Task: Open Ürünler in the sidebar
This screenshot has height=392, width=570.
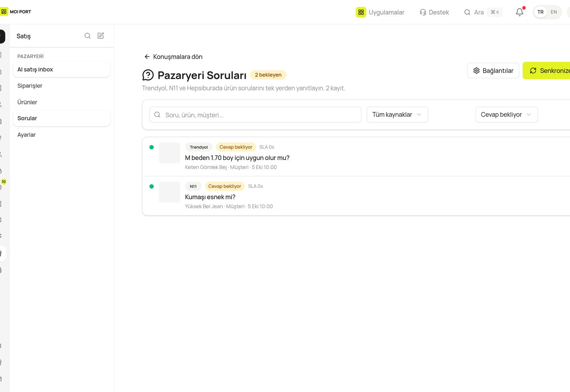Action: (x=62, y=102)
